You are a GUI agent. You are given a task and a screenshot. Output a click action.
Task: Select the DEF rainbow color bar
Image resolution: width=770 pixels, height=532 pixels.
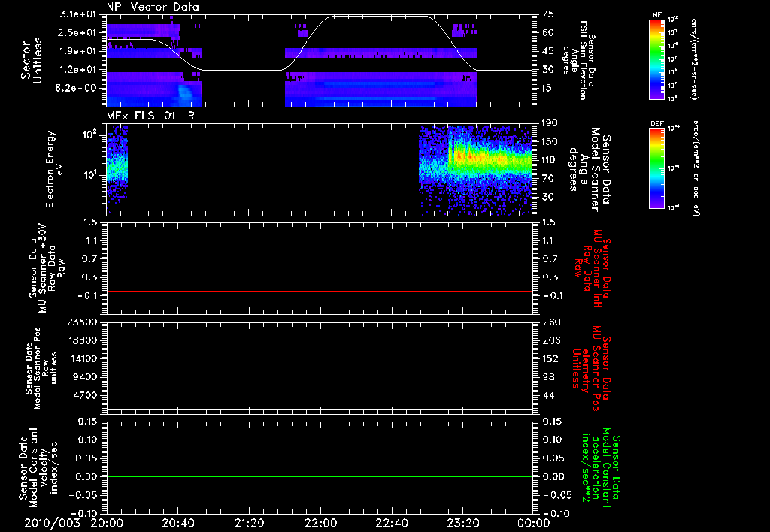[657, 168]
